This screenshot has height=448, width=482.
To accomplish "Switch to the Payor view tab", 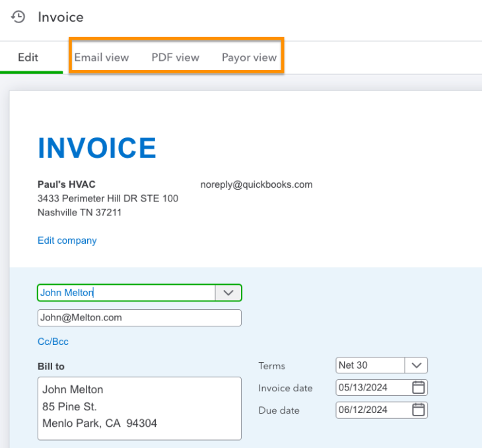I will tap(249, 57).
